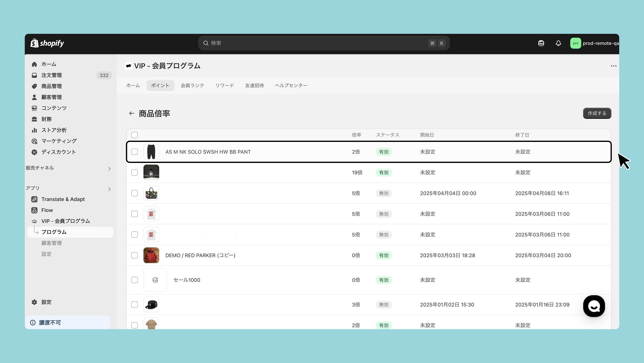Click the notifications bell icon

pos(558,43)
